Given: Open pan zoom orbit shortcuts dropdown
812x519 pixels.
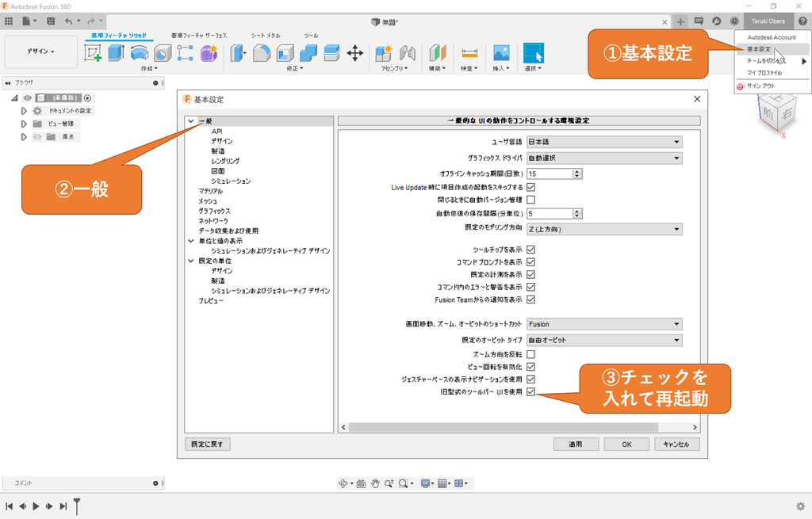Looking at the screenshot, I should (x=604, y=324).
